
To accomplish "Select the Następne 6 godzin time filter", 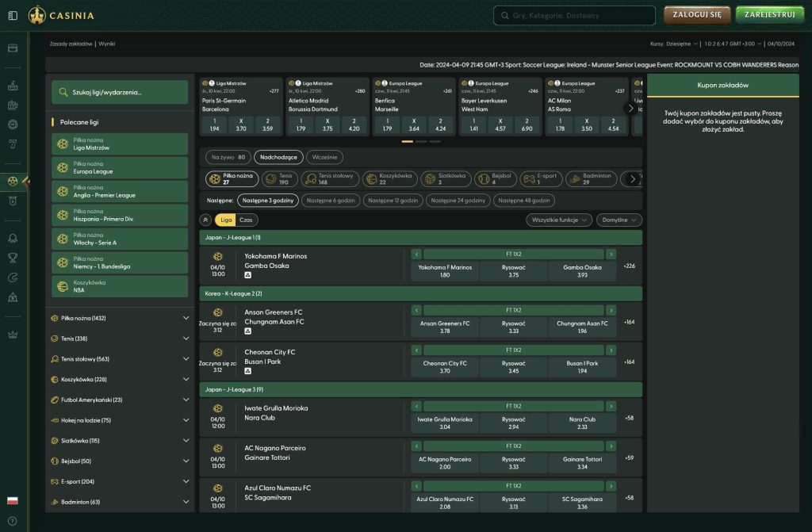I will (330, 201).
